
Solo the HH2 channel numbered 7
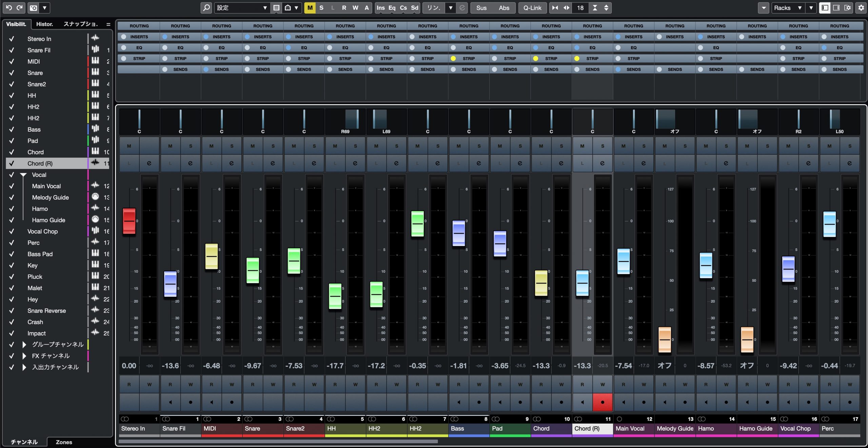tap(438, 146)
